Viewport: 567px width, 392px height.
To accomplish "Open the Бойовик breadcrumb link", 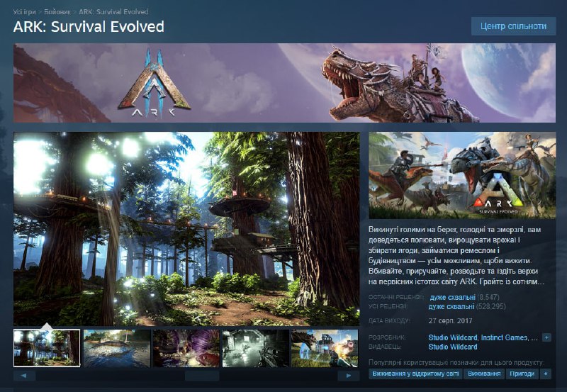I will tap(57, 12).
